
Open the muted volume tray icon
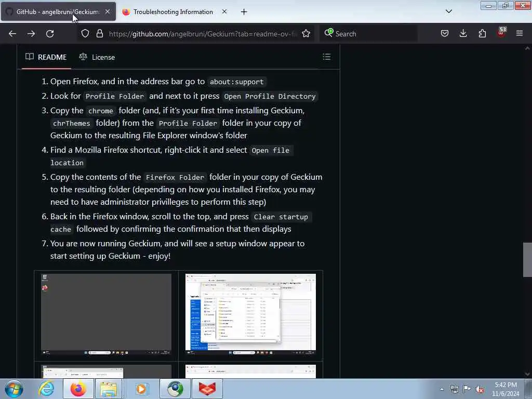pyautogui.click(x=480, y=389)
